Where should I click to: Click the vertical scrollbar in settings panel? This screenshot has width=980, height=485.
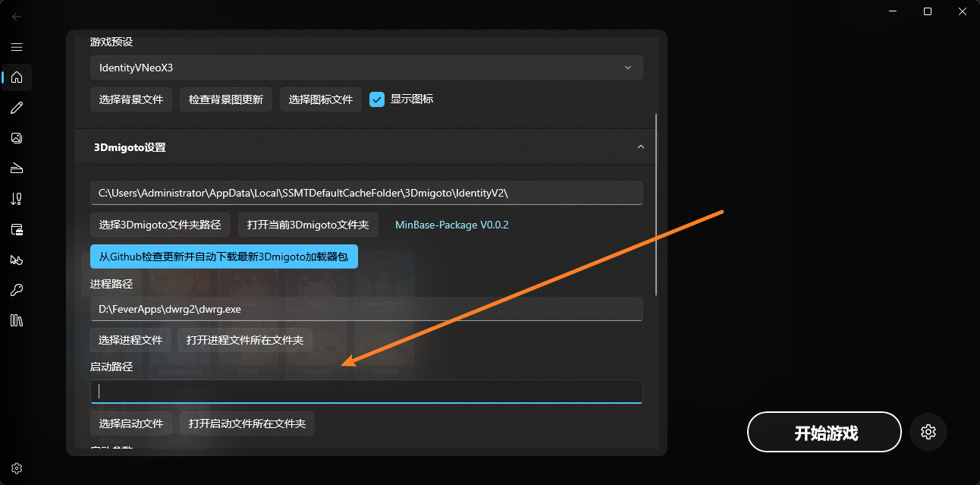[656, 205]
